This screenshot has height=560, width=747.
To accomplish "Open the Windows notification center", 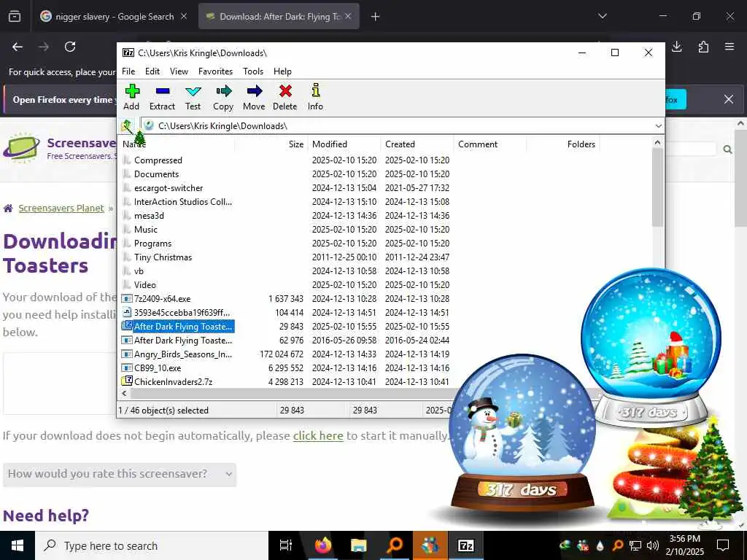I will 723,545.
